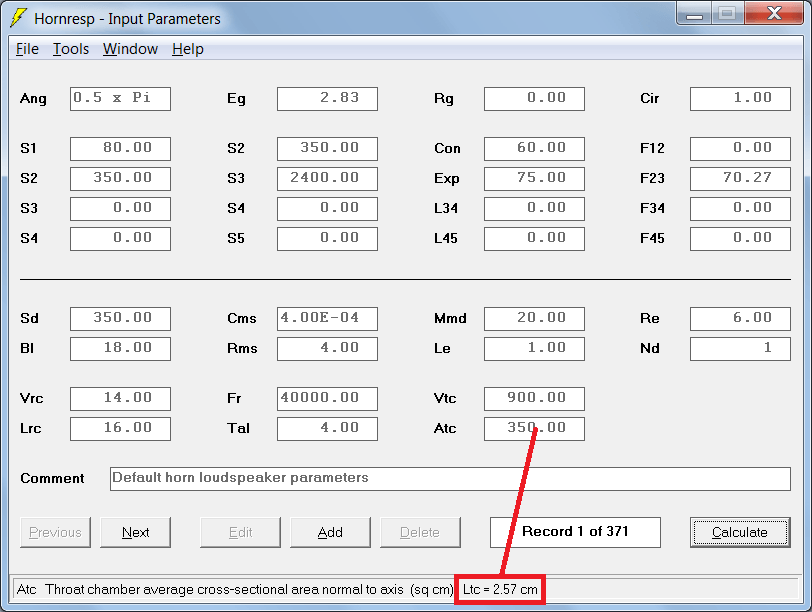Image resolution: width=812 pixels, height=612 pixels.
Task: Select the Vrc field showing 14.00
Action: click(x=120, y=399)
